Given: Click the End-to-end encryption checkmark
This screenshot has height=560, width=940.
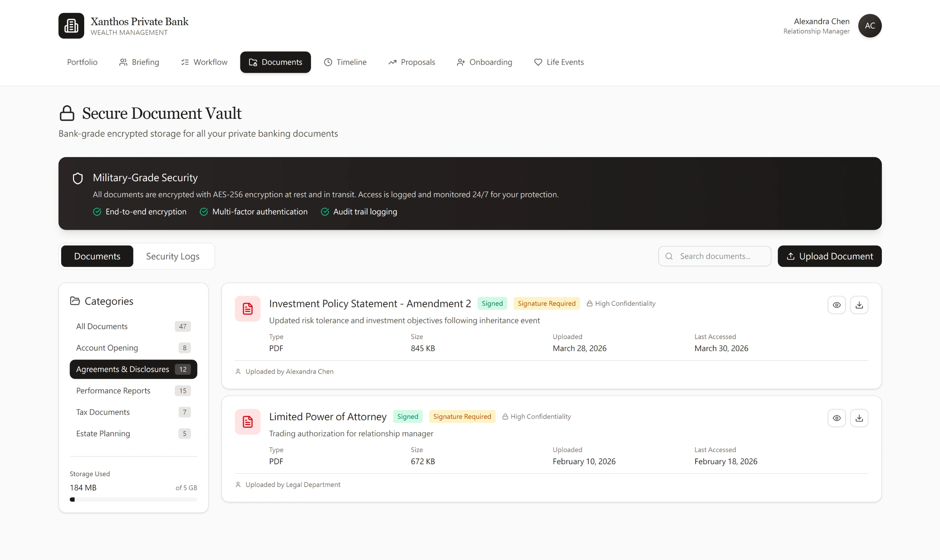Looking at the screenshot, I should [97, 212].
